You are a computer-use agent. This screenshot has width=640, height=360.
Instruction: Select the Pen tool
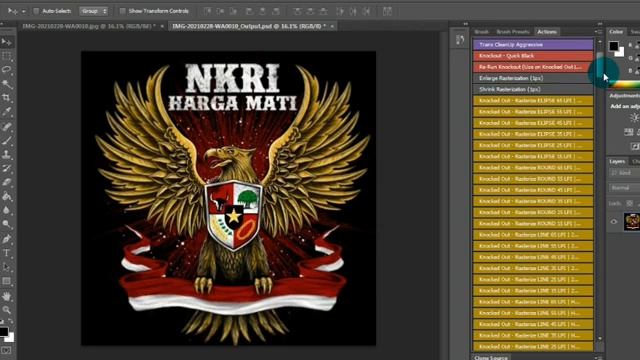click(x=7, y=239)
